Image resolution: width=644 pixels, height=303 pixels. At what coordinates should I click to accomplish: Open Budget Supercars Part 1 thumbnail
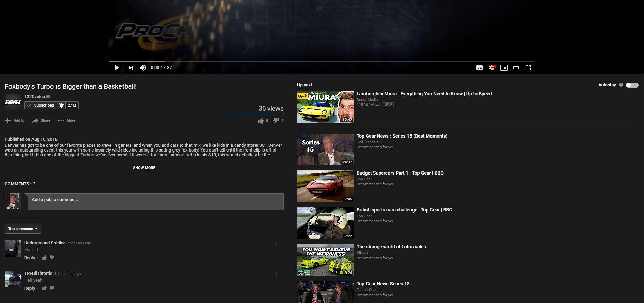point(326,186)
